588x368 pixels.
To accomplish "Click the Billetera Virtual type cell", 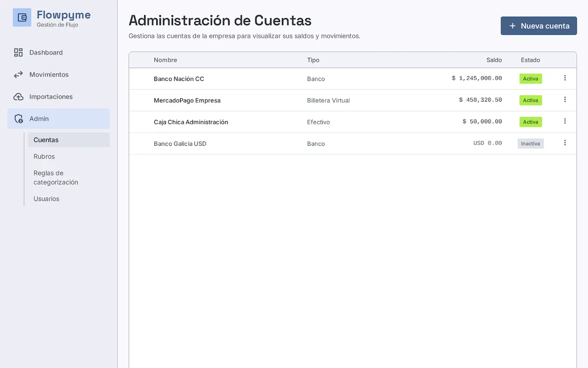I will coord(328,101).
